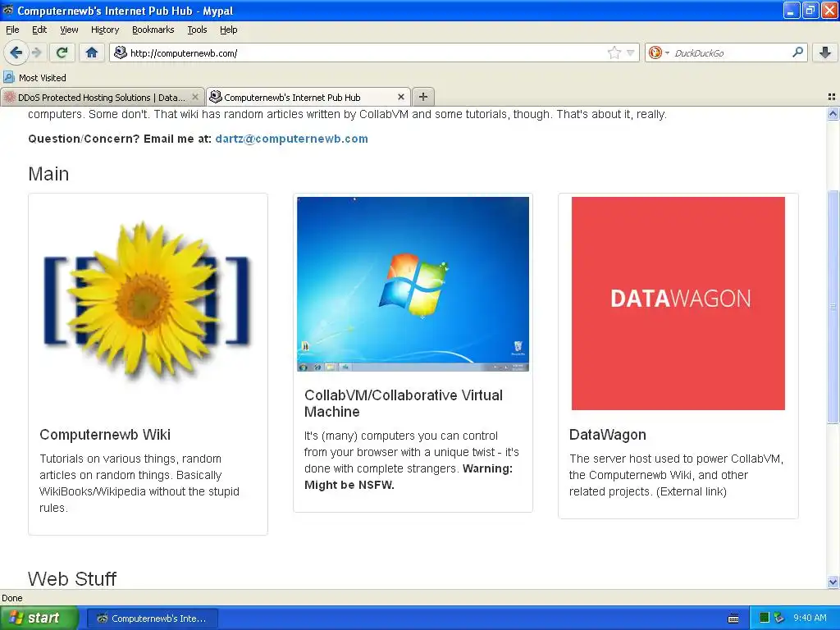Screen dimensions: 840x630
Task: Click the Web Stuff section heading
Action: pyautogui.click(x=72, y=578)
